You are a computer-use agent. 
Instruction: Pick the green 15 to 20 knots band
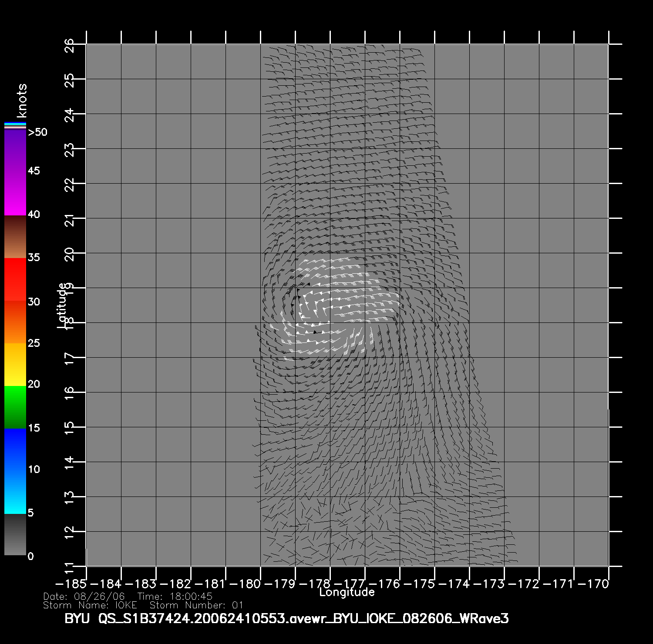(x=15, y=407)
